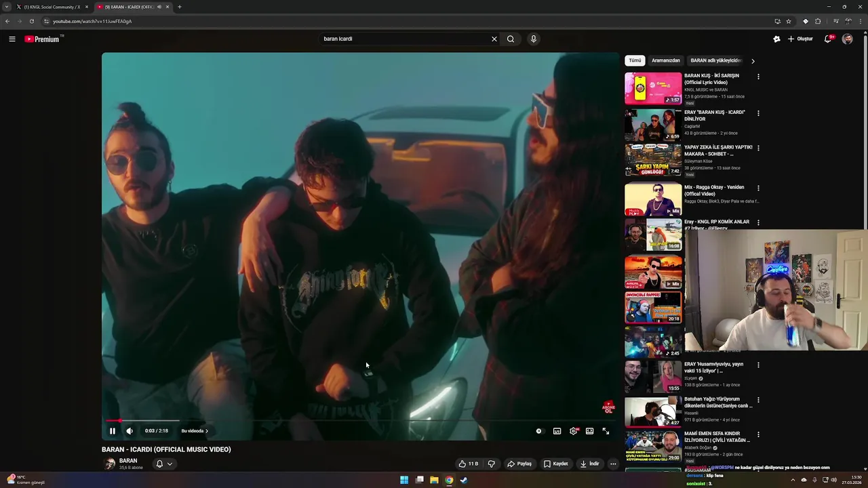Open 'Mix - Ragga Oktay - Yeniden' thumbnail

pyautogui.click(x=653, y=199)
